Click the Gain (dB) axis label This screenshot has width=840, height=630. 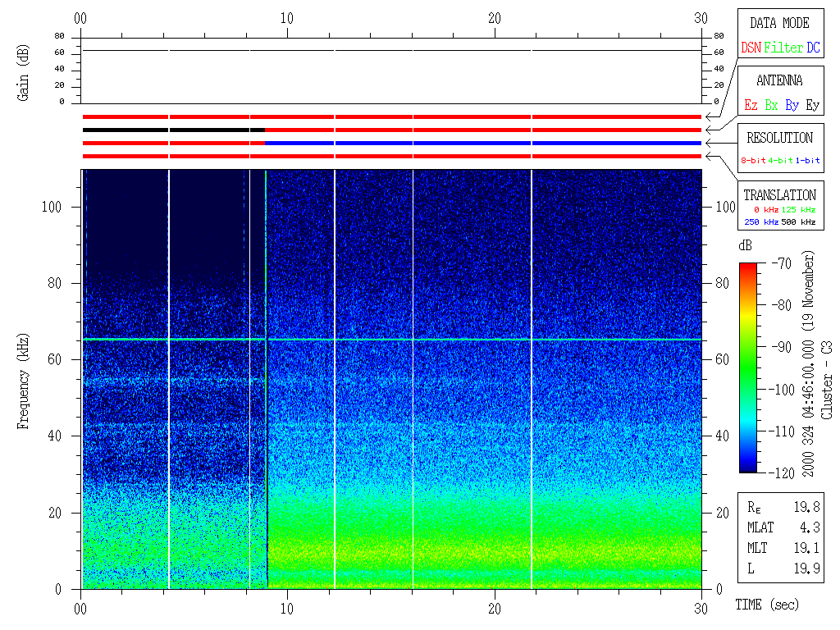coord(23,72)
